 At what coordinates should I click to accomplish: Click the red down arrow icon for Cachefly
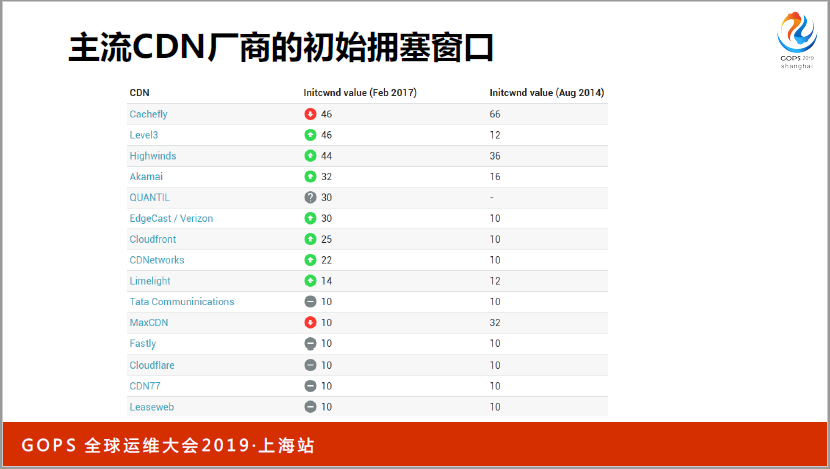click(x=310, y=114)
